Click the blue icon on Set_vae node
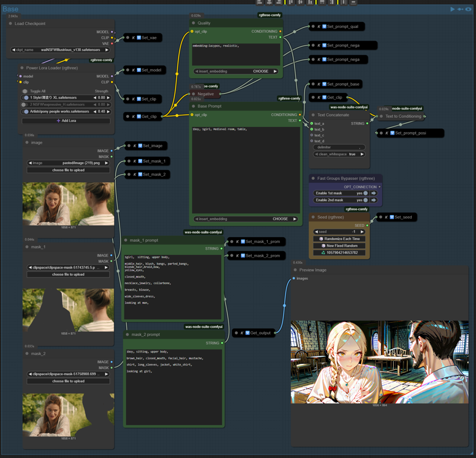The width and height of the screenshot is (476, 458). click(139, 38)
